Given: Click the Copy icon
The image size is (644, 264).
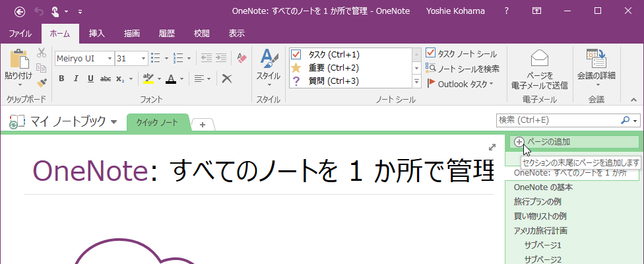Looking at the screenshot, I should click(41, 67).
